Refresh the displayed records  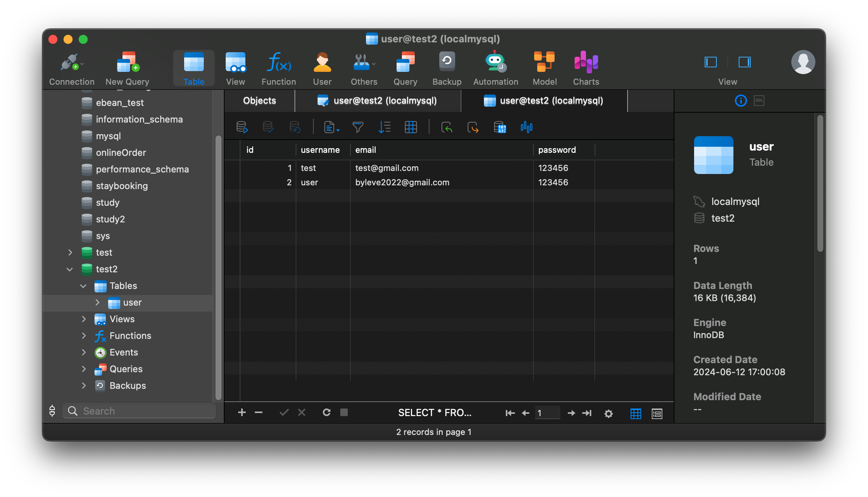[327, 413]
